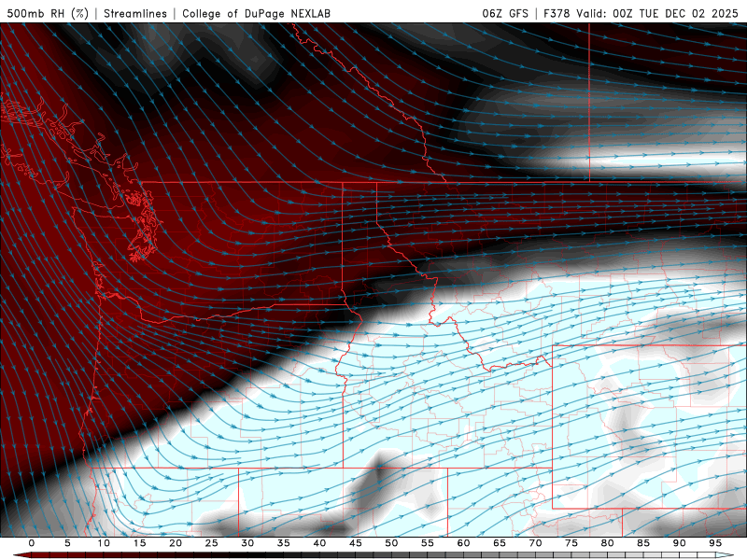Viewport: 747px width, 560px height.
Task: Click the colorbar label "70"
Action: point(535,543)
